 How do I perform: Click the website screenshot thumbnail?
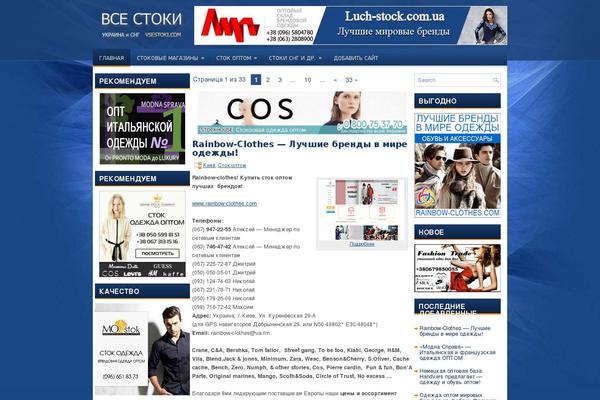coord(362,210)
